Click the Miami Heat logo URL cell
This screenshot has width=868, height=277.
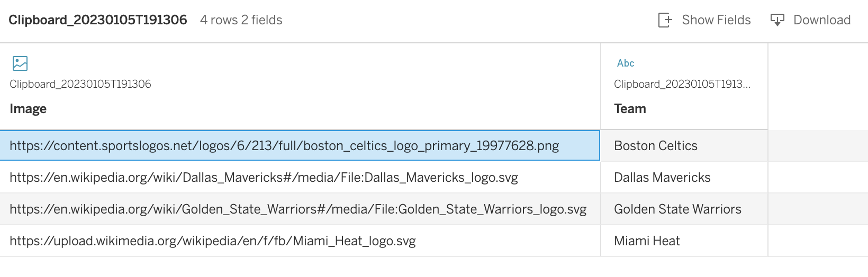pyautogui.click(x=213, y=241)
